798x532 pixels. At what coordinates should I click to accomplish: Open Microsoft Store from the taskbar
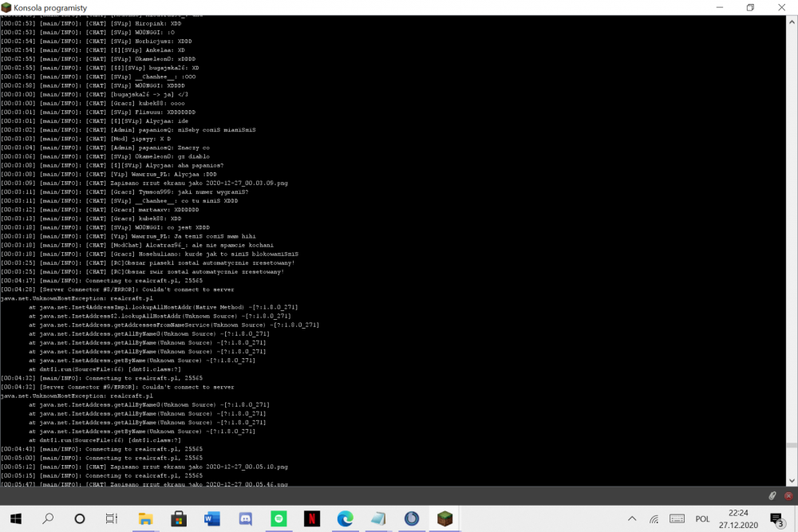click(x=179, y=518)
